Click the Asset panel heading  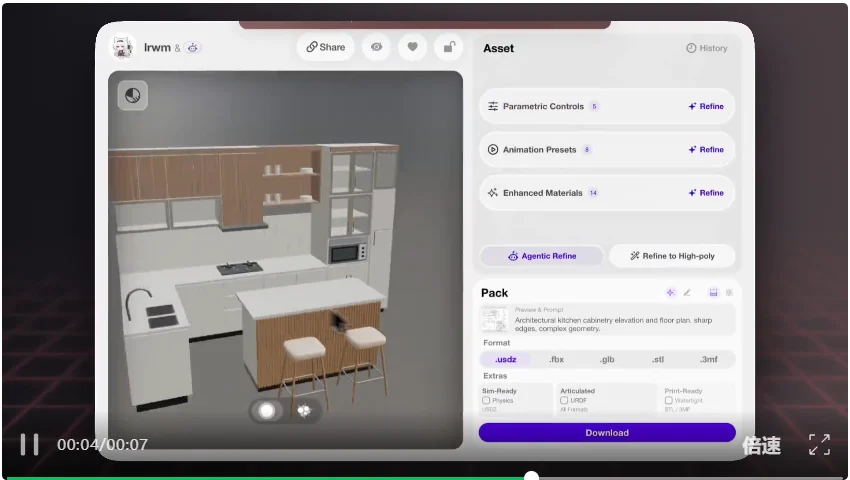499,48
